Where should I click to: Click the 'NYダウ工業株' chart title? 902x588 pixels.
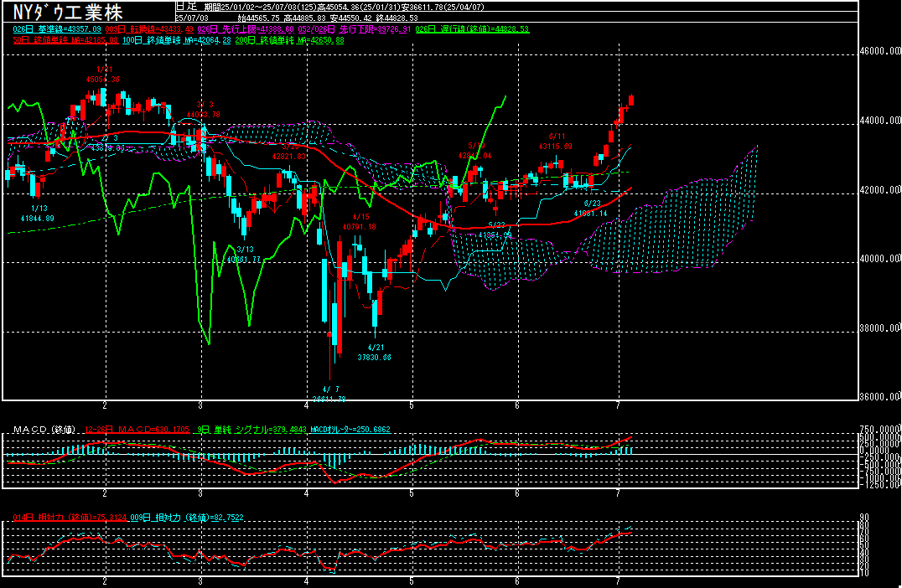point(68,12)
